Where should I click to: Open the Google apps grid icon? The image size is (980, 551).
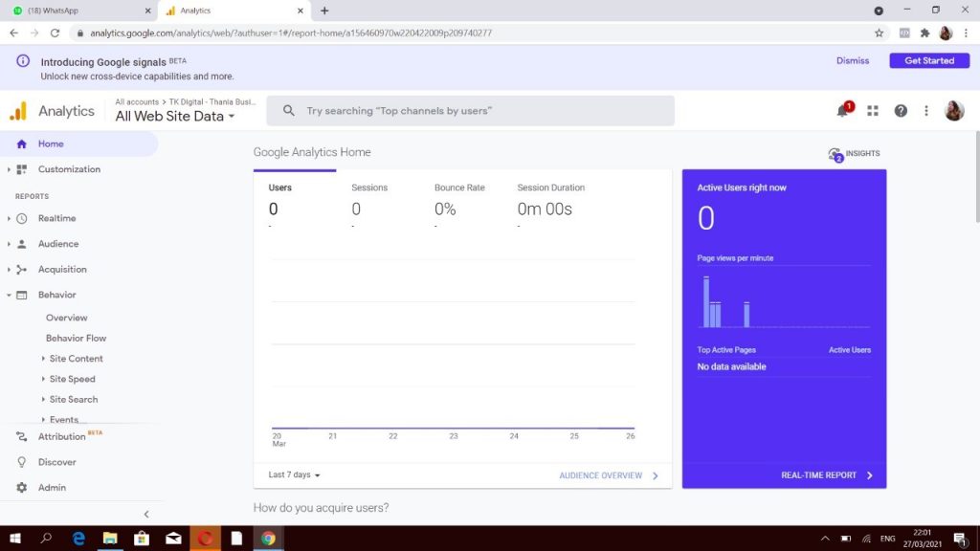(873, 111)
